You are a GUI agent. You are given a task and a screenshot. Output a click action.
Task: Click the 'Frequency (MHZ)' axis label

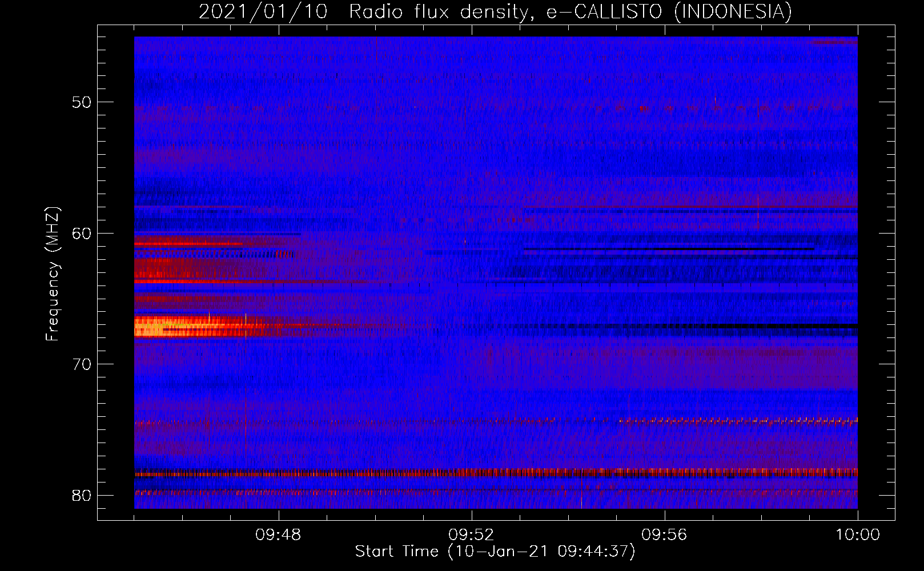pyautogui.click(x=53, y=274)
